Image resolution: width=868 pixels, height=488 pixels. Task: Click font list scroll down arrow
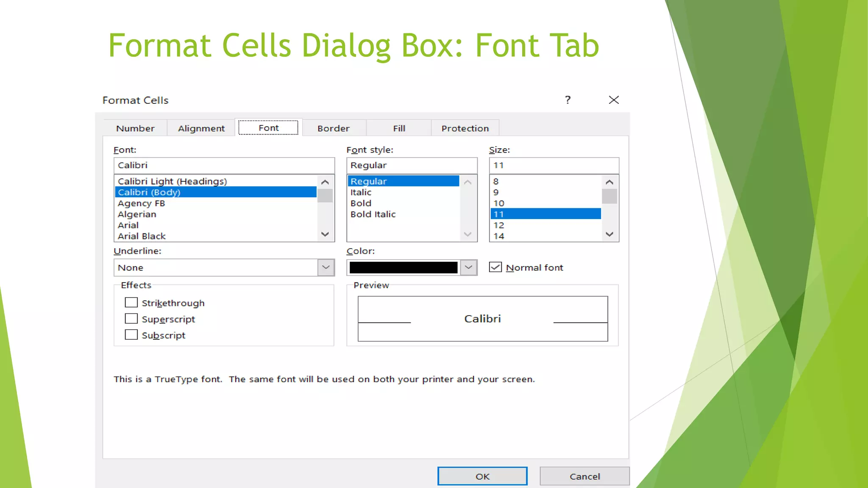325,234
